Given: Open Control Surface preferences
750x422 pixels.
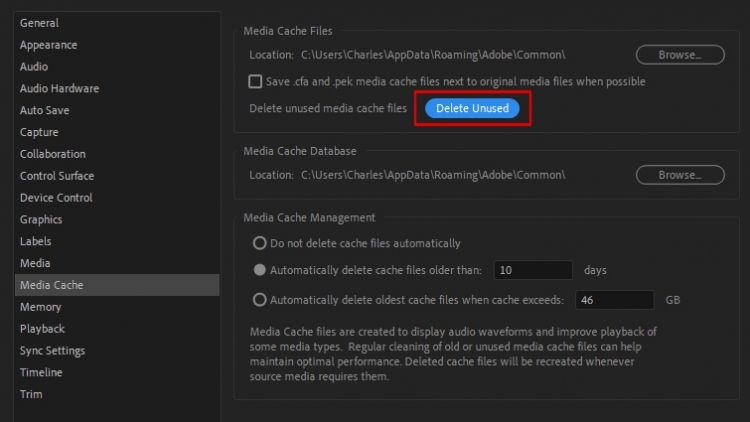Looking at the screenshot, I should coord(57,176).
